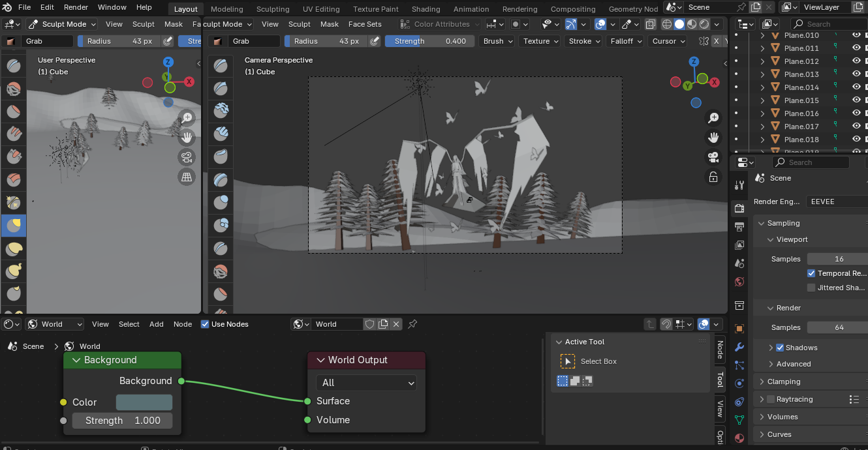The width and height of the screenshot is (868, 450).
Task: Click the Select Box active tool button
Action: pyautogui.click(x=567, y=361)
